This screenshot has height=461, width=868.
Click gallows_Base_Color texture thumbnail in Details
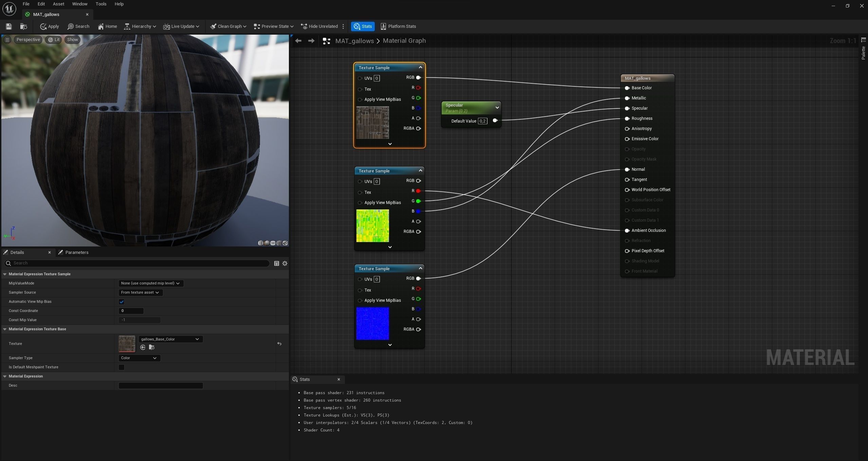pos(127,344)
